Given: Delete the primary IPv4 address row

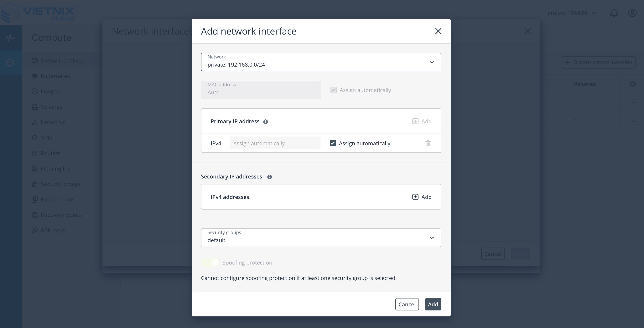Looking at the screenshot, I should pyautogui.click(x=428, y=143).
